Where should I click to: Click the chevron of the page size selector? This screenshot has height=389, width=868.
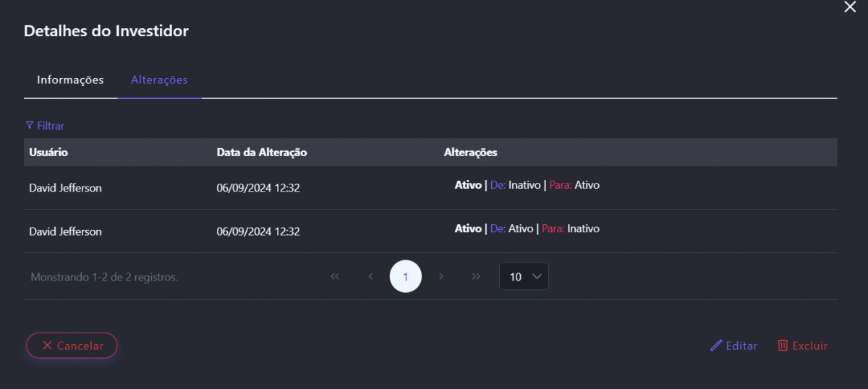pyautogui.click(x=536, y=276)
